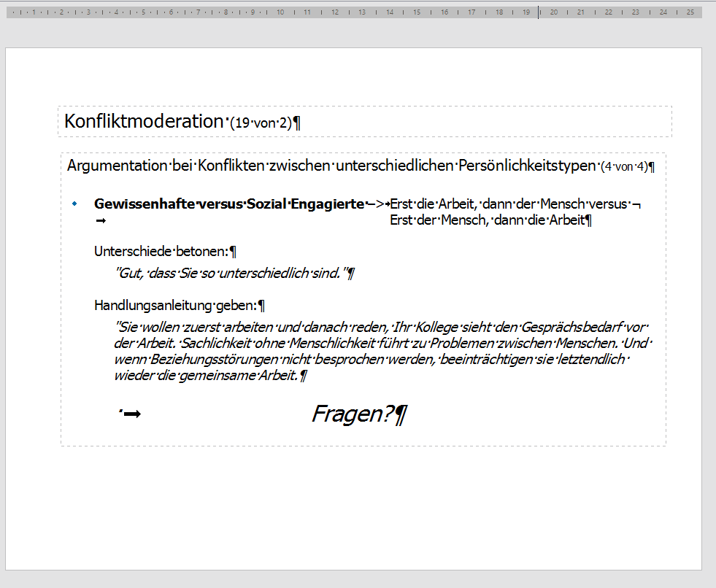716x588 pixels.
Task: Click the paragraph mark after Fragen?
Action: click(x=401, y=415)
